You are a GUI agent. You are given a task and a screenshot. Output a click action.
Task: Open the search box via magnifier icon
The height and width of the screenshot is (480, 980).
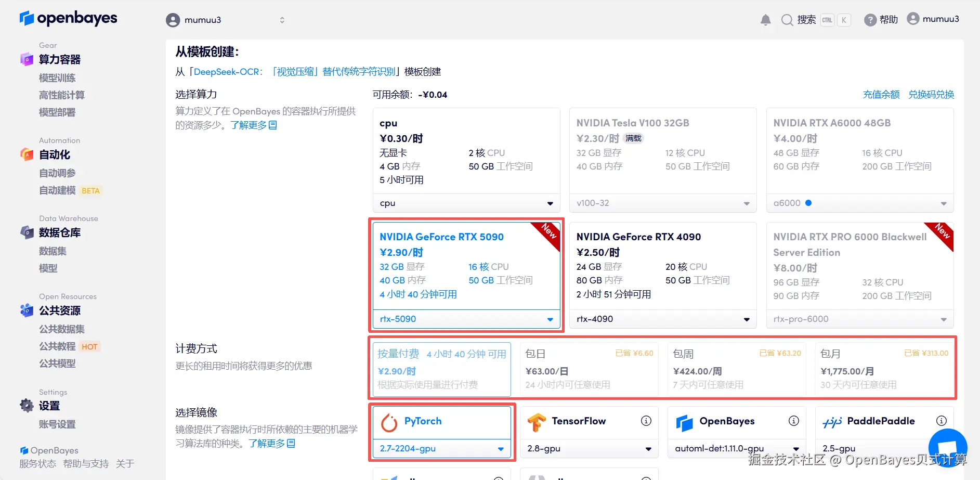(787, 19)
